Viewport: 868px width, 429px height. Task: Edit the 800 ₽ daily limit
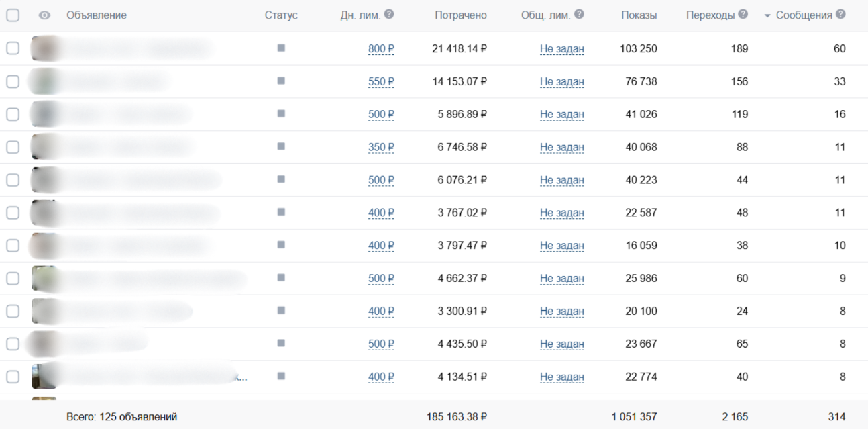click(x=381, y=49)
